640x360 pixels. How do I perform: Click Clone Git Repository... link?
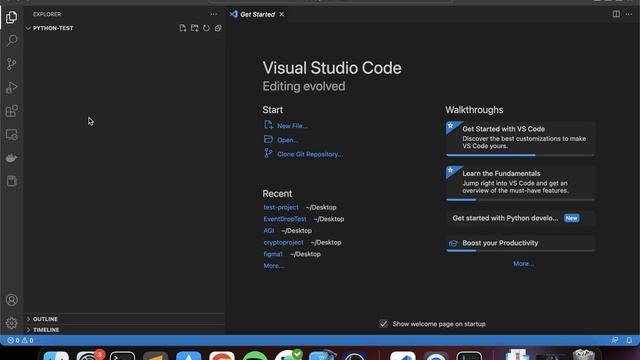(x=310, y=154)
